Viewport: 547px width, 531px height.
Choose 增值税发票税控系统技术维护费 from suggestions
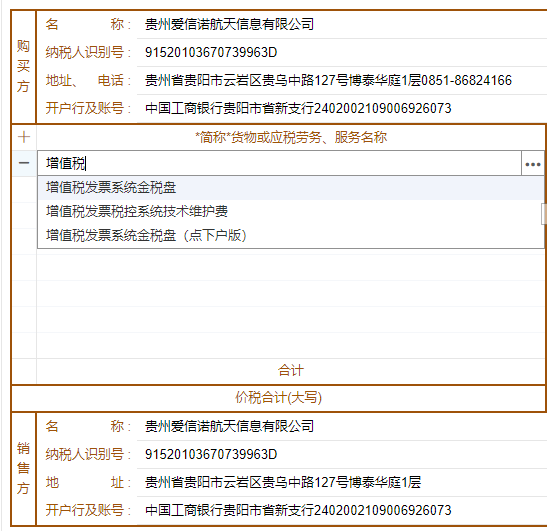click(x=291, y=211)
